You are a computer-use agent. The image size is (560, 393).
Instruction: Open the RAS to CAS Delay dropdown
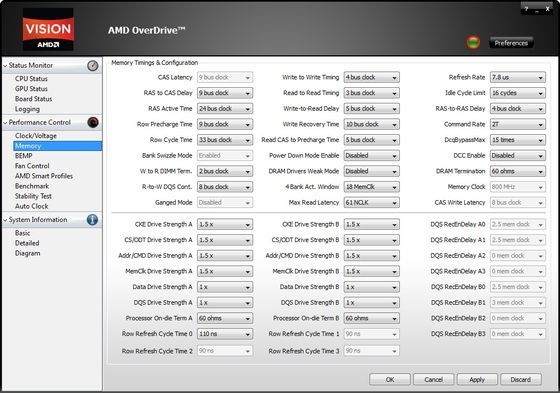(225, 93)
